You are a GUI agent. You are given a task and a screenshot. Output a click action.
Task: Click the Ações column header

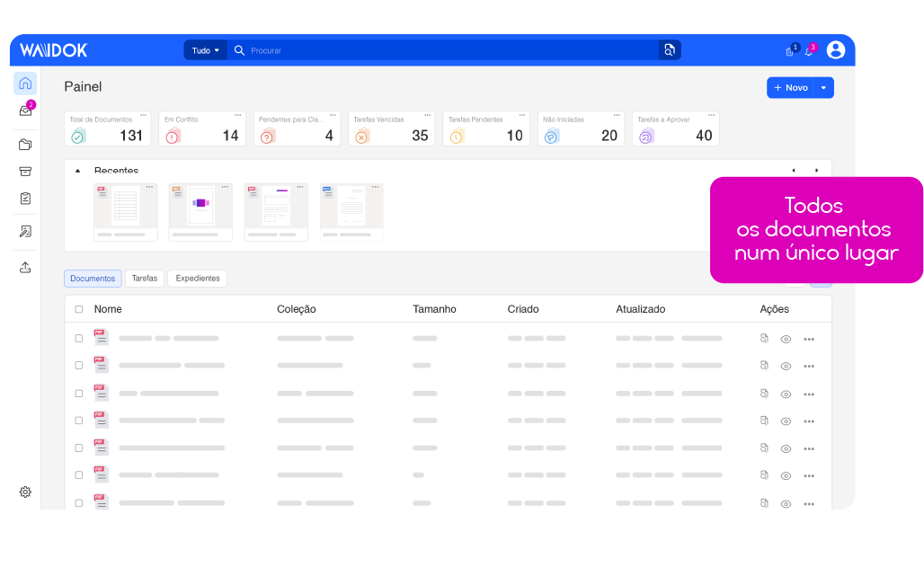pyautogui.click(x=774, y=309)
